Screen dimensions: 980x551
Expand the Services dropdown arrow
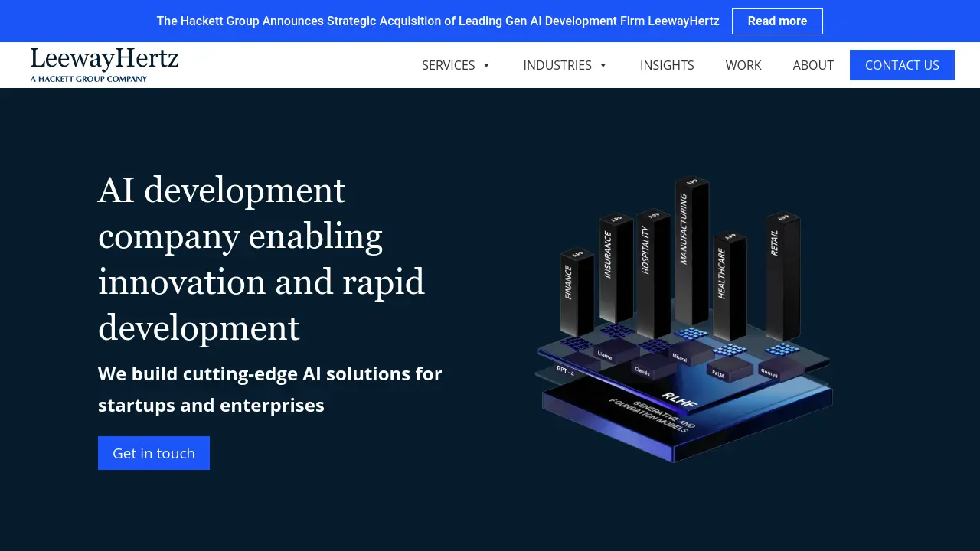point(486,66)
